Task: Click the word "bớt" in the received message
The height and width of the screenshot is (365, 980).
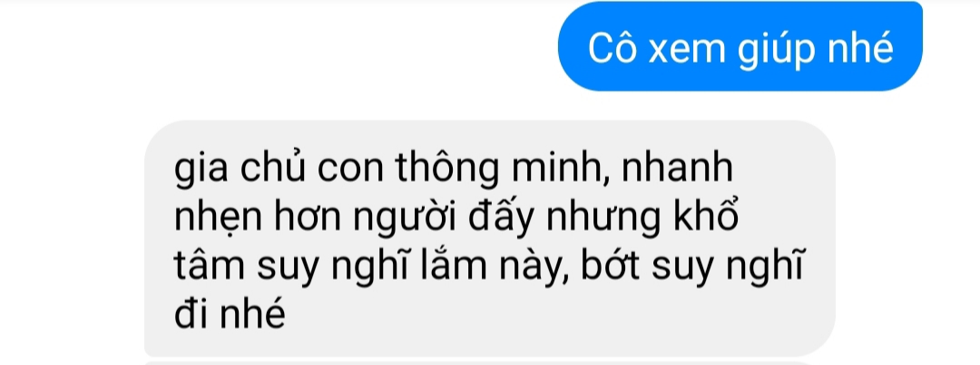Action: (610, 266)
